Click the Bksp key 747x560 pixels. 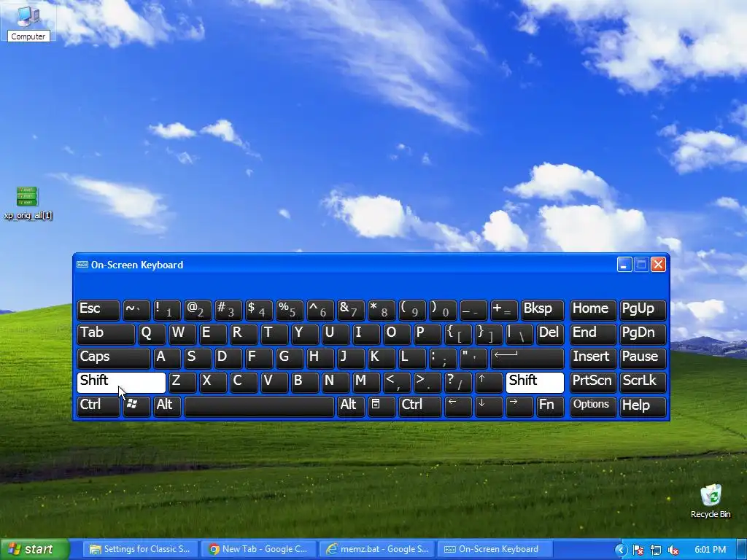pyautogui.click(x=542, y=310)
